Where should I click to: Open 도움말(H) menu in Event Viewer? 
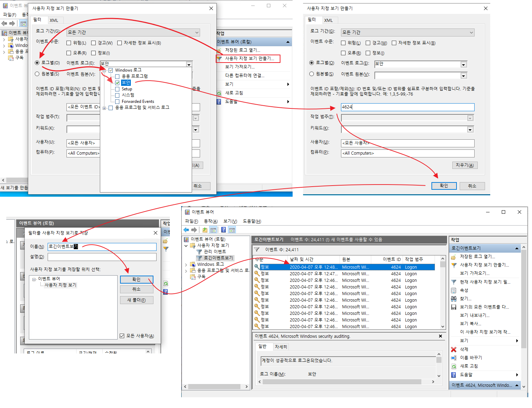pos(252,221)
